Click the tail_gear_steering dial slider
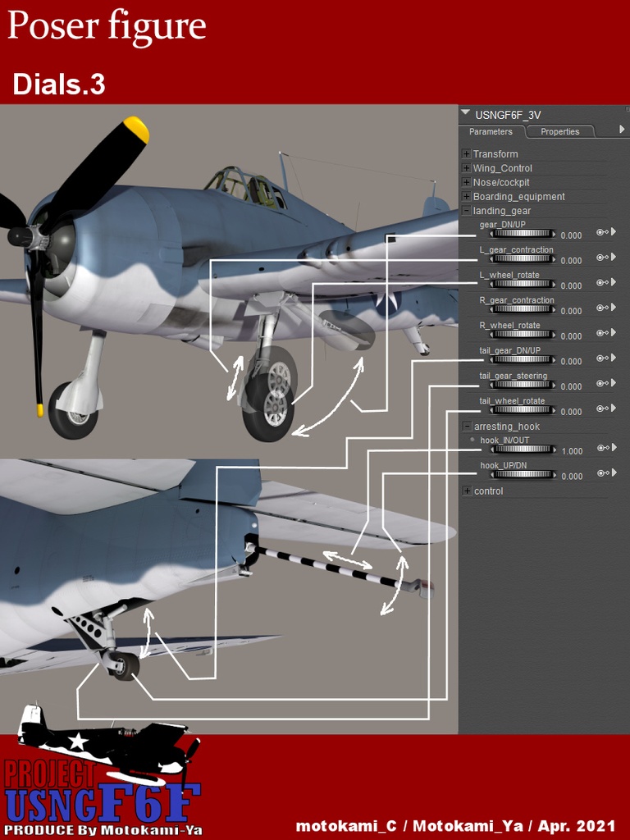 click(x=523, y=385)
